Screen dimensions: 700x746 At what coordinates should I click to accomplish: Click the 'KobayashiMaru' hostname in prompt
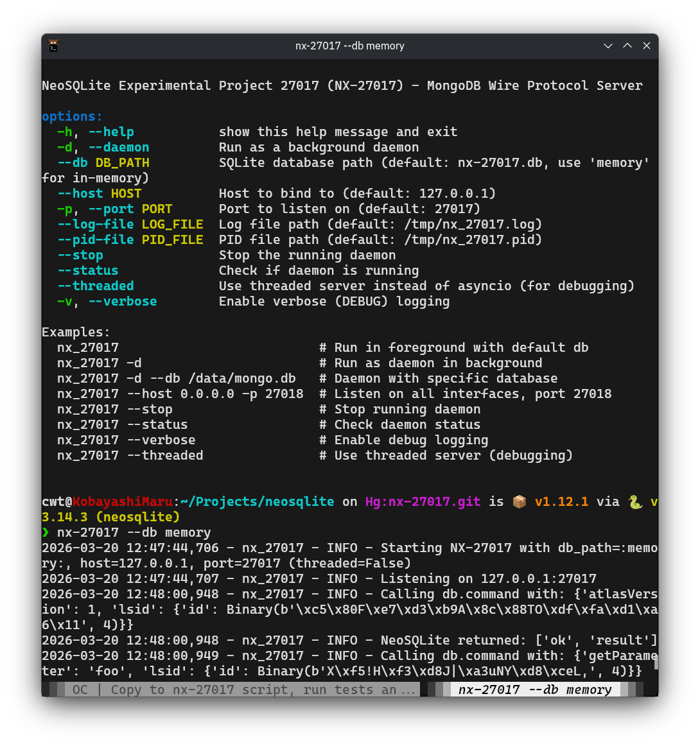(122, 502)
